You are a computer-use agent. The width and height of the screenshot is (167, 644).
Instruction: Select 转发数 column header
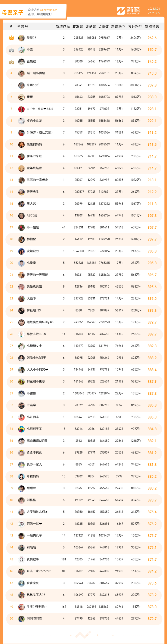78,26
